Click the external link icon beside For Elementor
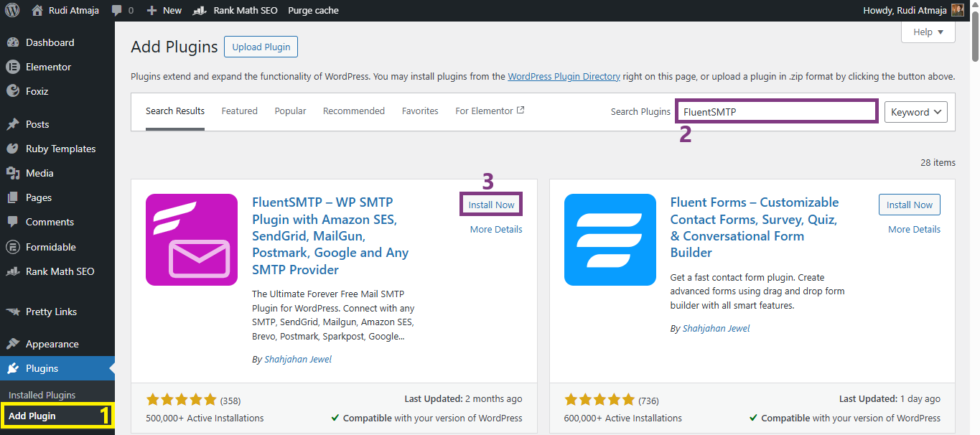This screenshot has width=980, height=435. click(x=521, y=111)
